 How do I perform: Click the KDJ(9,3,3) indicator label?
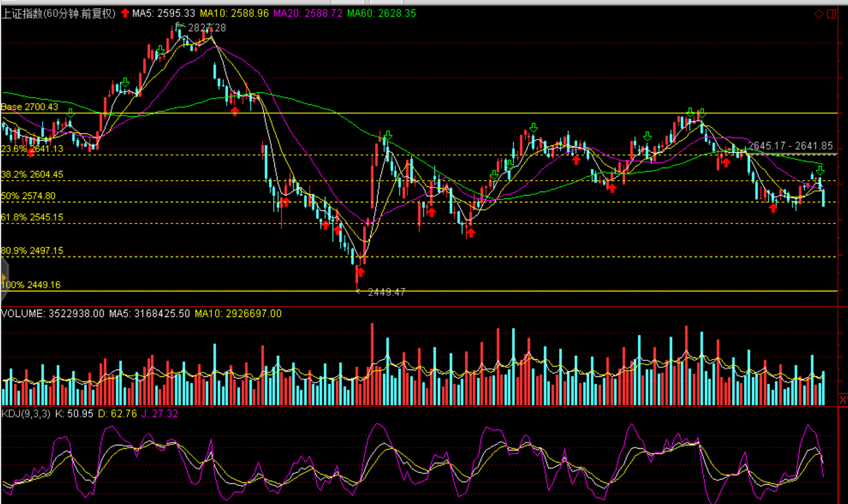(x=26, y=413)
